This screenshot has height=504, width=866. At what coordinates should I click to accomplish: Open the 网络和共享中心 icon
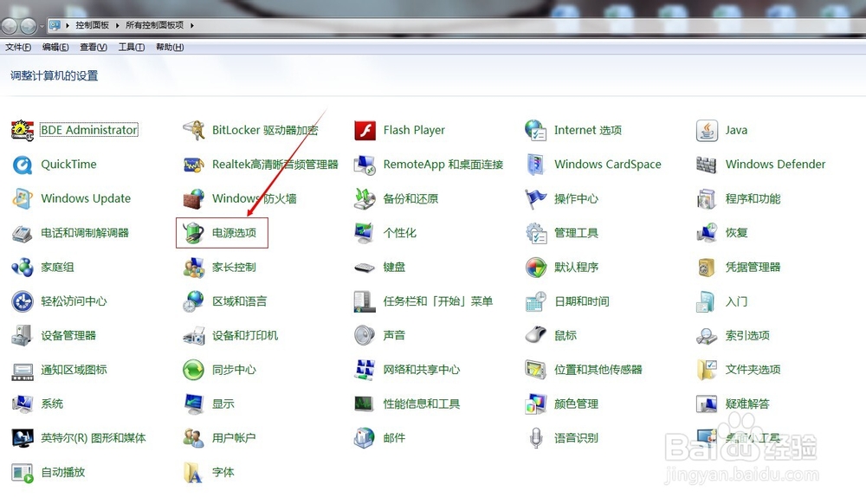click(365, 370)
